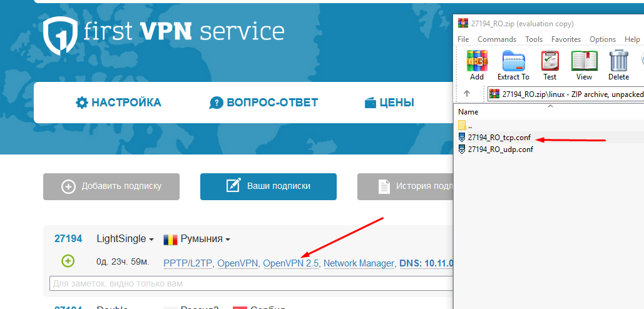Click the Ваши подписки button
The width and height of the screenshot is (644, 309).
click(268, 186)
